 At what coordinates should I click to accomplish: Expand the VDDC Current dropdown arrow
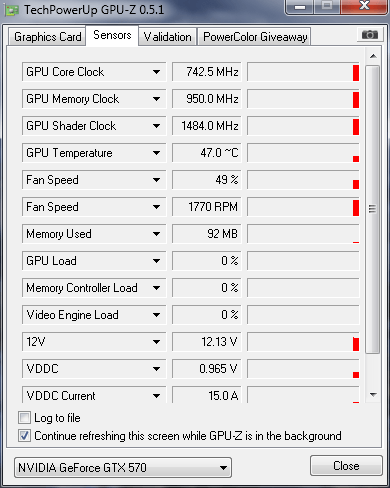[x=156, y=396]
